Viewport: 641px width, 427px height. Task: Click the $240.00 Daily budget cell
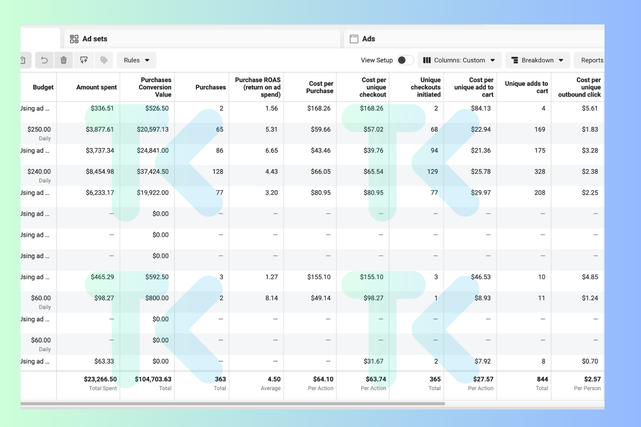point(39,175)
